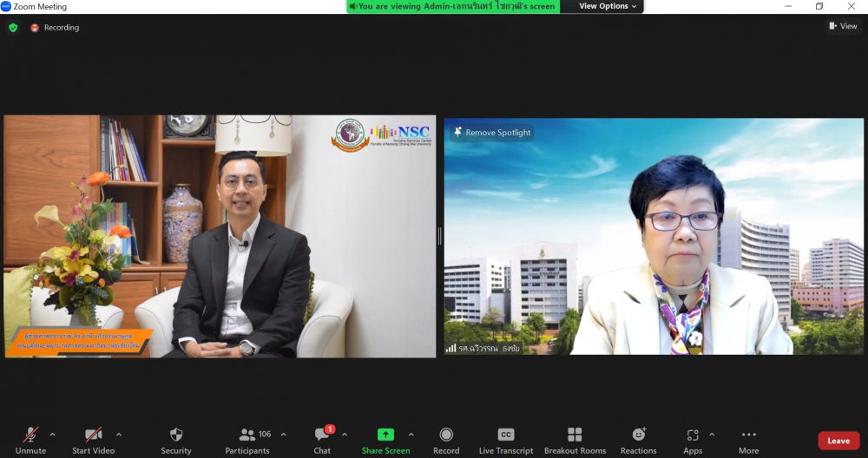Viewport: 868px width, 458px height.
Task: Open the Reactions smiley icon
Action: click(639, 435)
